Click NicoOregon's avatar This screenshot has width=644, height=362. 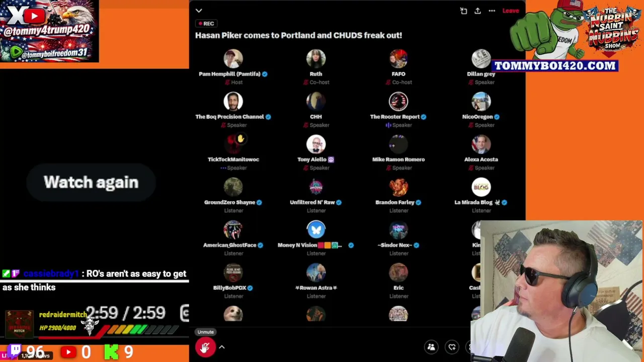(481, 102)
